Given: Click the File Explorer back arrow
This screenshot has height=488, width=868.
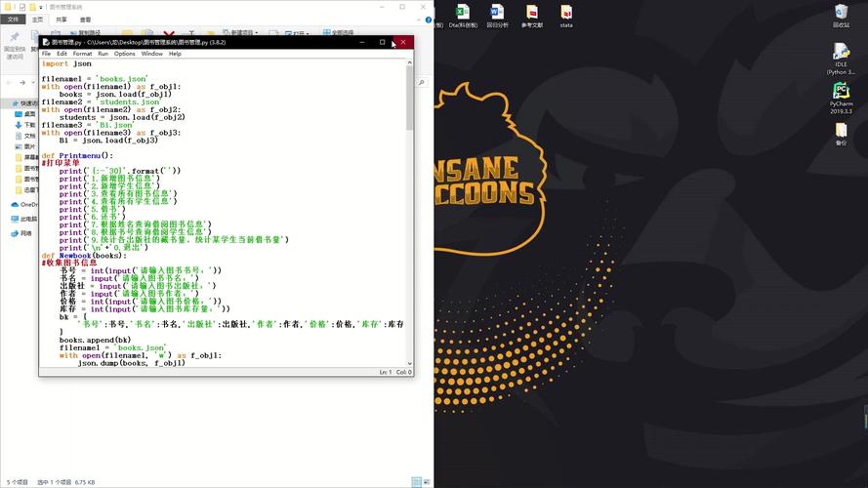Looking at the screenshot, I should [x=9, y=82].
